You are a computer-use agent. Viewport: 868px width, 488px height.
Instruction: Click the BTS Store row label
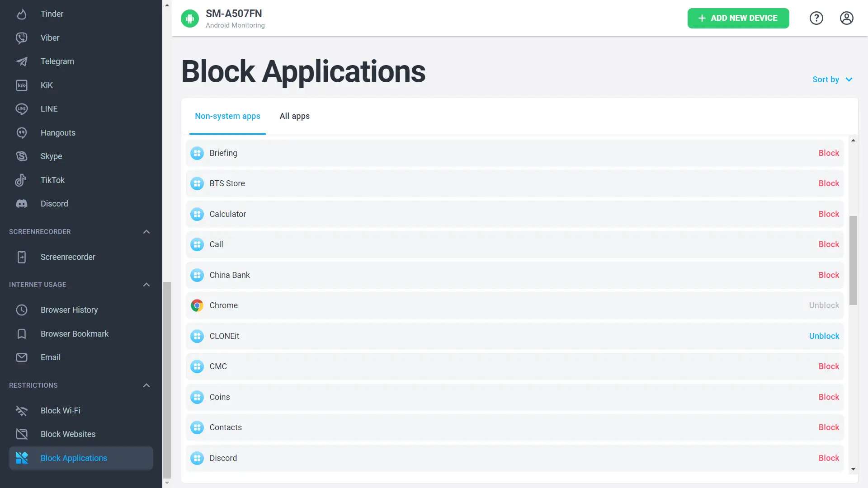point(227,183)
